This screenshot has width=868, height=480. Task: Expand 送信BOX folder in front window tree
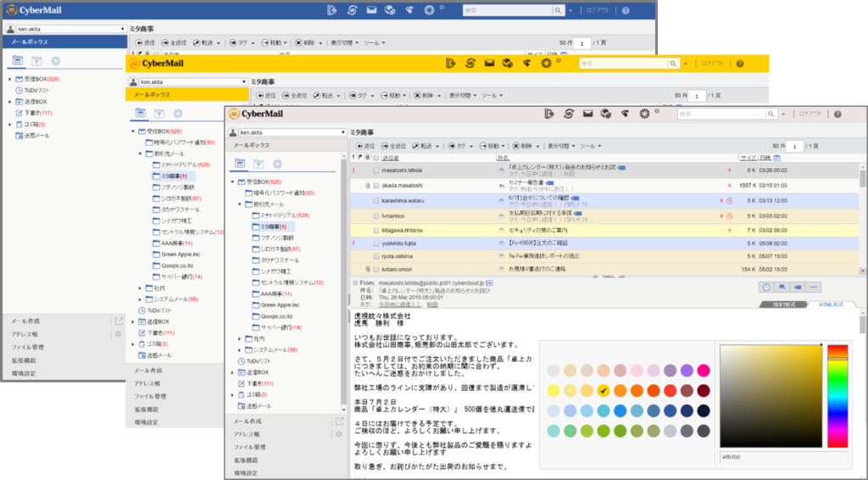[232, 372]
